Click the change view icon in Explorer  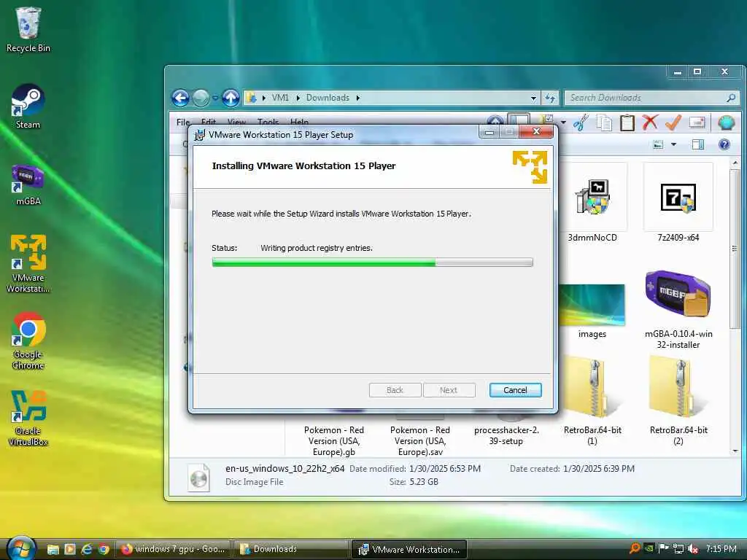coord(659,144)
